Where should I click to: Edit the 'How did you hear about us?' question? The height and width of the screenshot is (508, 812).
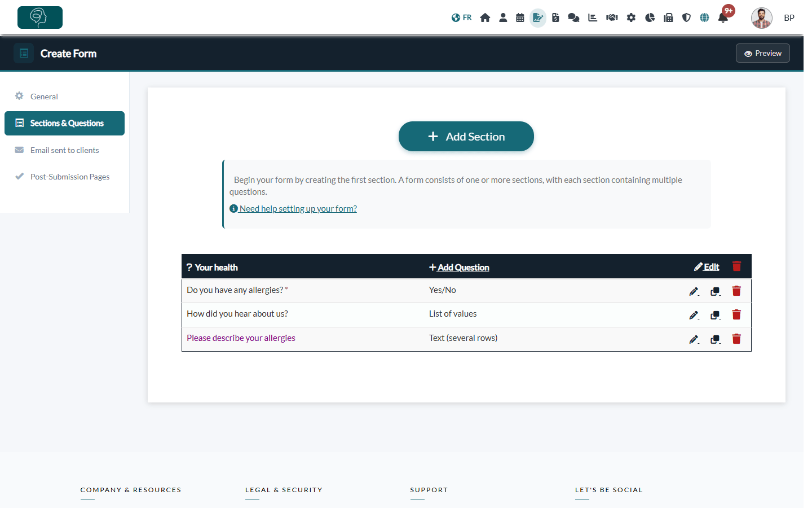[x=694, y=315]
